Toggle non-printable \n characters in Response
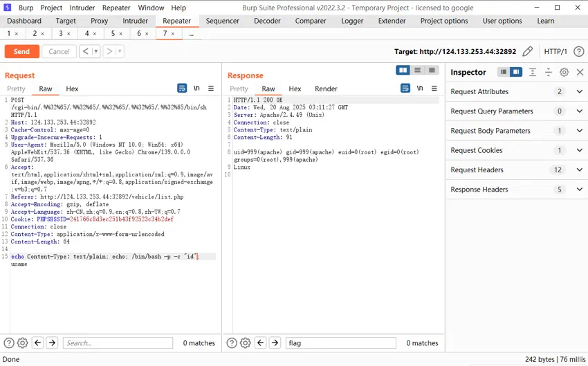 (x=420, y=88)
